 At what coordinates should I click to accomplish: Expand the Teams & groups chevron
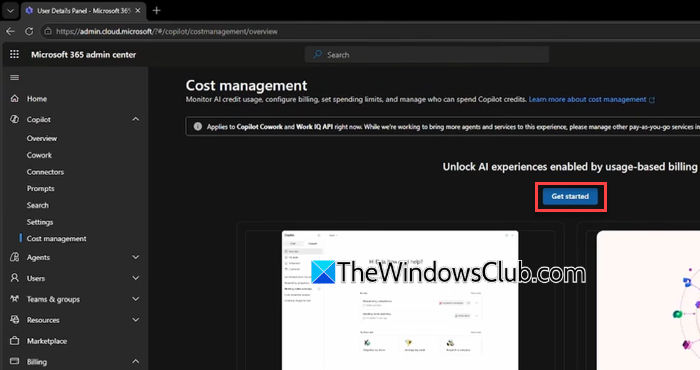tap(136, 299)
